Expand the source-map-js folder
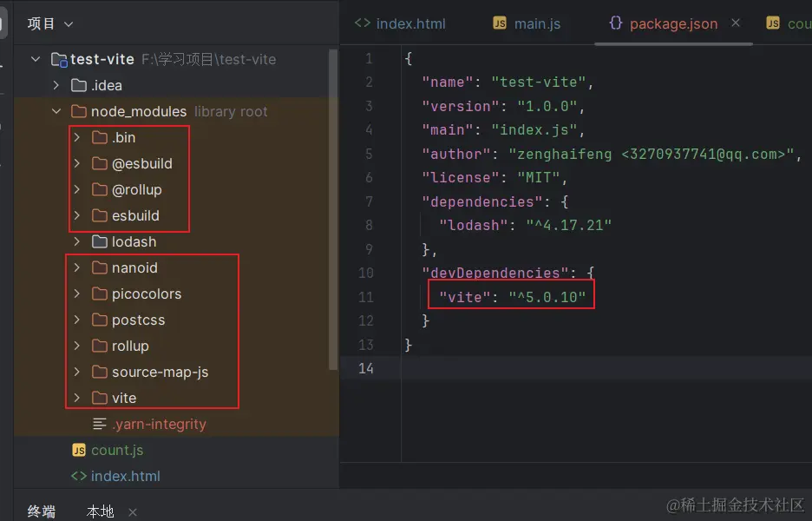 click(x=76, y=372)
